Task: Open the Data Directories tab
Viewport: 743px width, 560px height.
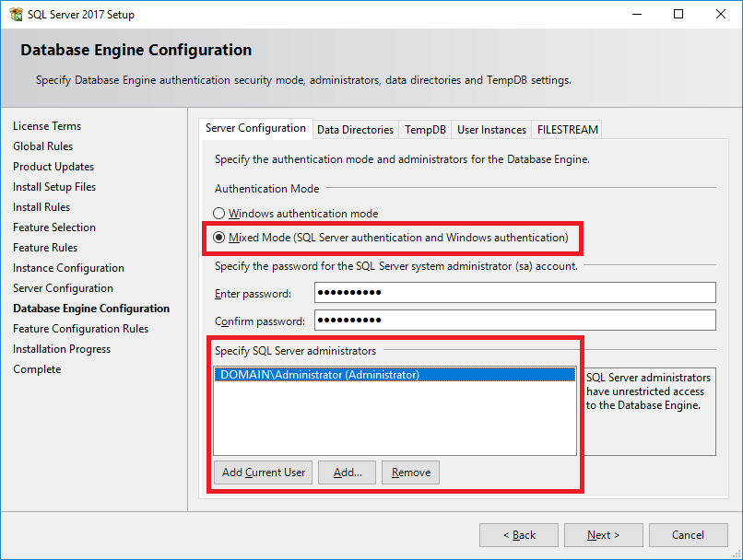Action: pyautogui.click(x=356, y=130)
